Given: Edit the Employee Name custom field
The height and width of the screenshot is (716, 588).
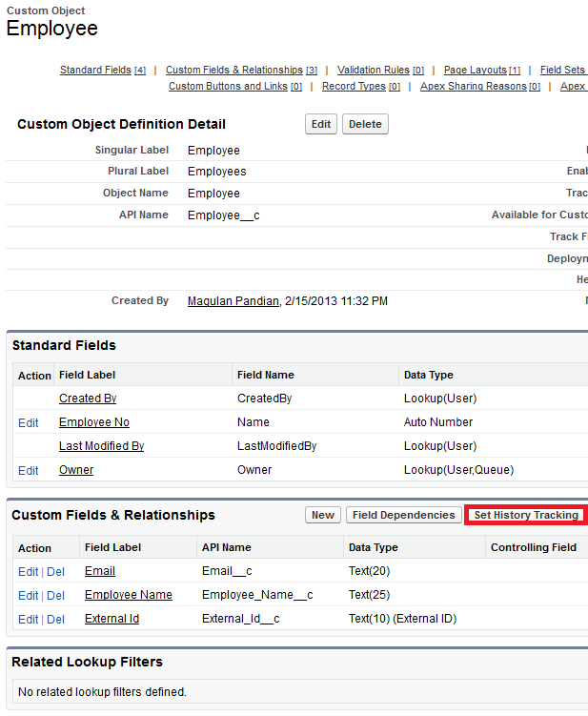Looking at the screenshot, I should click(x=29, y=596).
